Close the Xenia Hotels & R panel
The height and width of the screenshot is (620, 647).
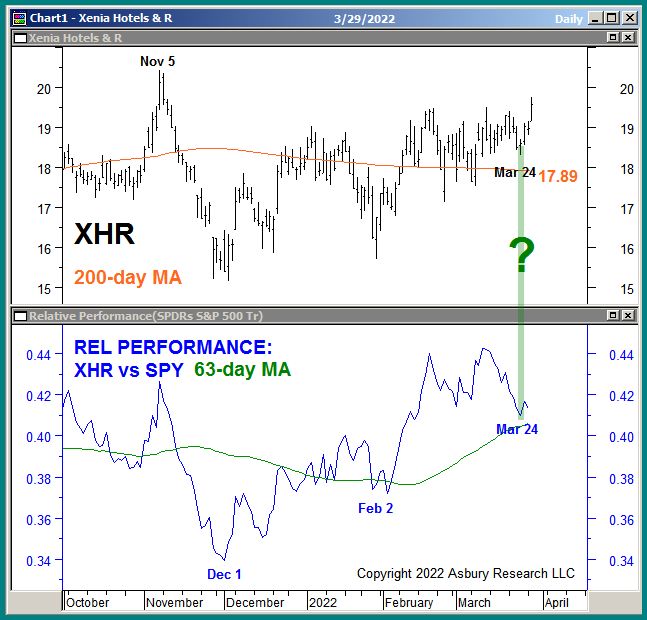[628, 37]
